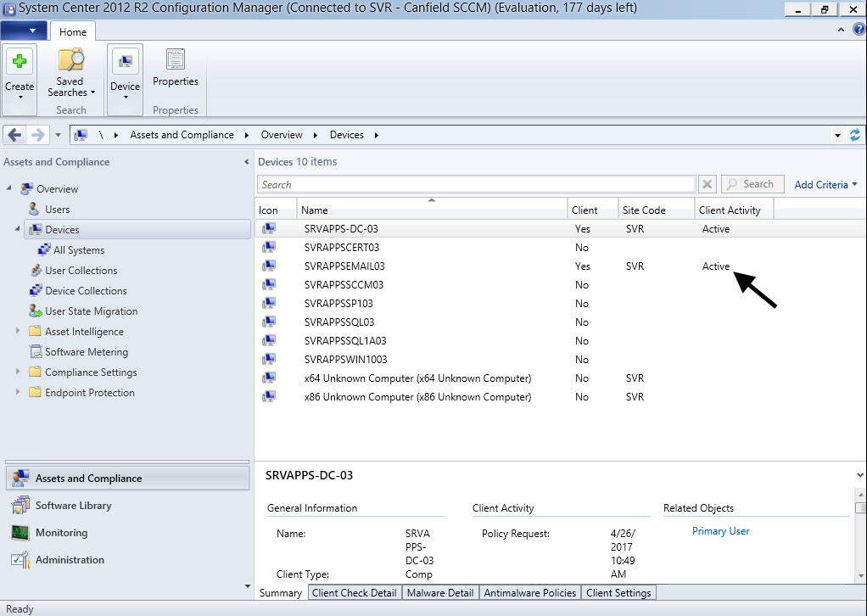Click the SVRAPPSEMAIL03 device icon
Screen dimensions: 867x616
[269, 266]
